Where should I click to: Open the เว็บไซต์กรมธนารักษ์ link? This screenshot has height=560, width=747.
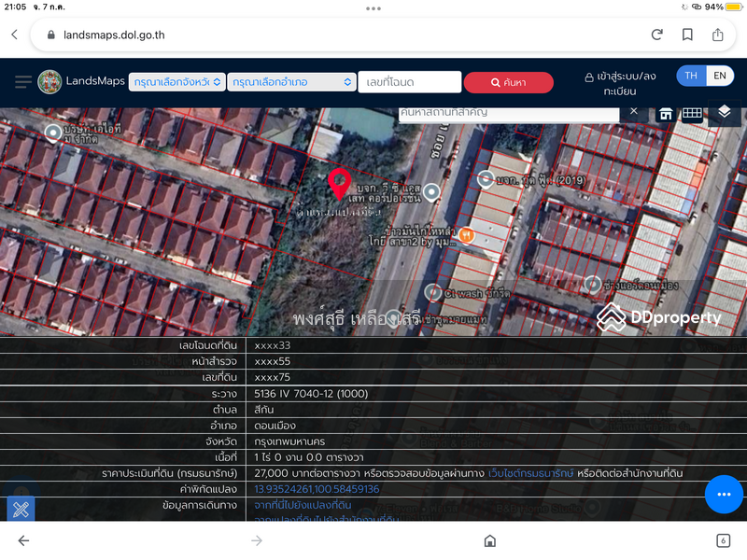531,473
